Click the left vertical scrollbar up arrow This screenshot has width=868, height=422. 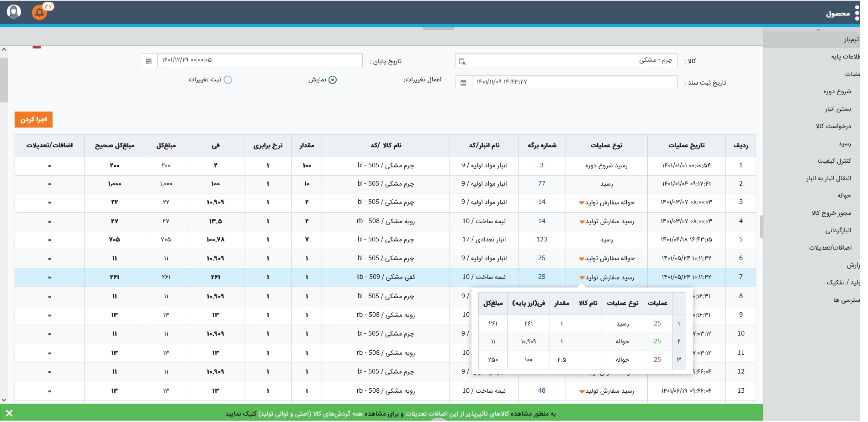[4, 49]
